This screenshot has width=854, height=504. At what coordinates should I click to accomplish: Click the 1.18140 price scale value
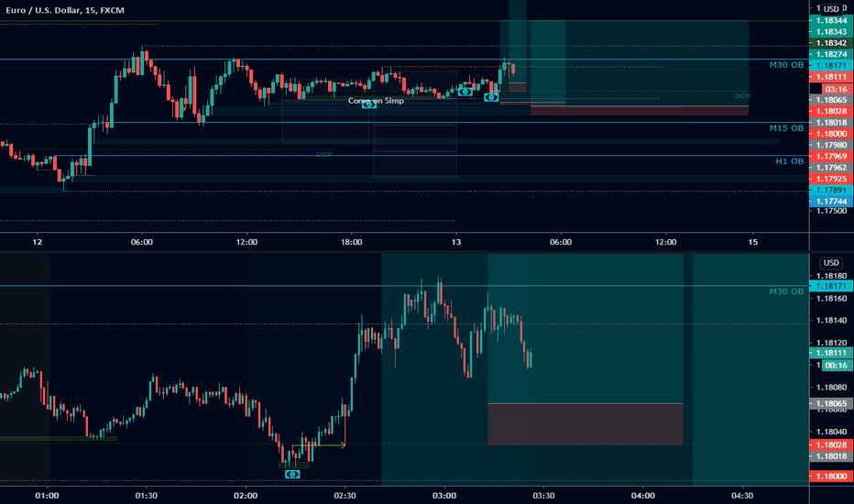click(831, 321)
